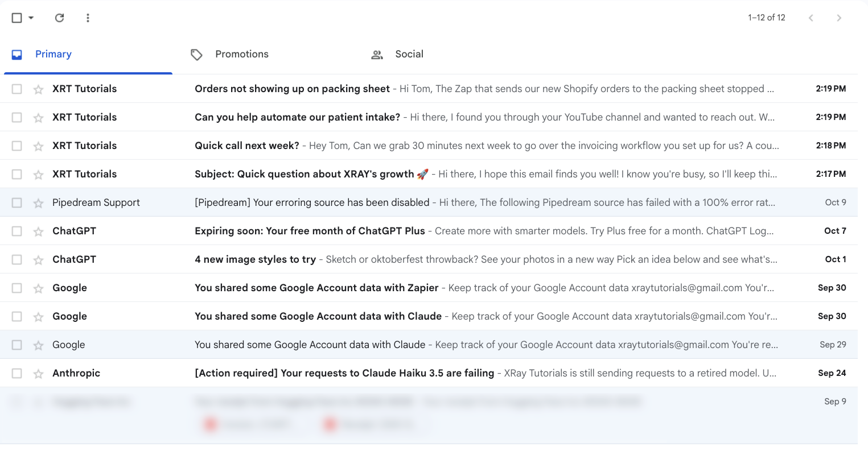Star the 'Quick question about XRAY's growth' email
This screenshot has width=868, height=455.
[x=39, y=175]
